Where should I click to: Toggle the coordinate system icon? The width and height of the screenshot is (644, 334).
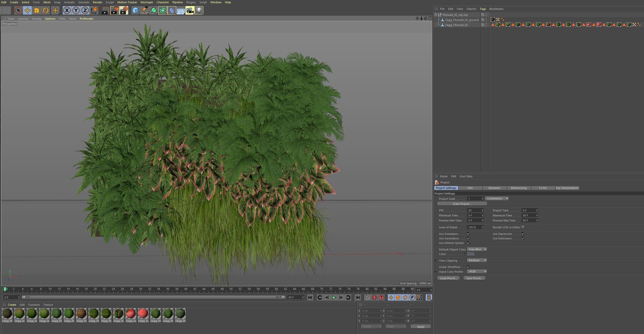coord(94,10)
